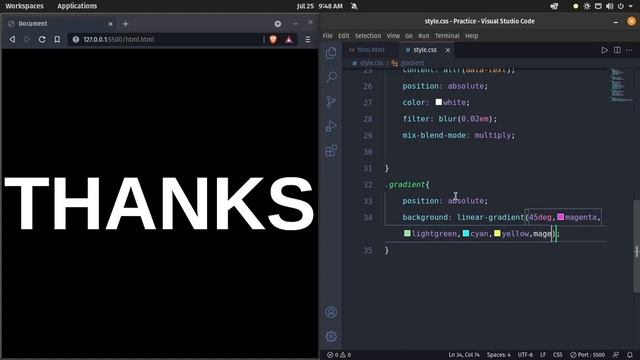640x360 pixels.
Task: Click style.css in the breadcrumb
Action: pos(371,63)
